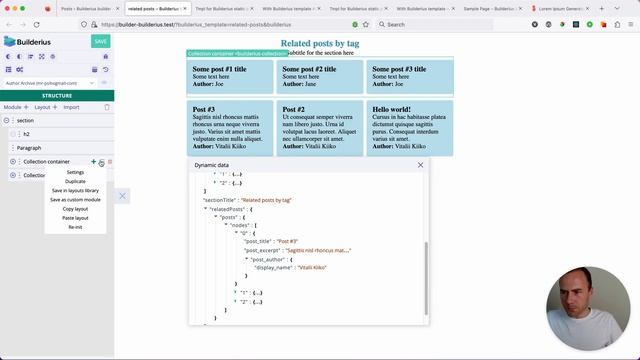Viewport: 640px width, 360px height.
Task: Click the round icon after the fullscreen icon
Action: point(53,56)
